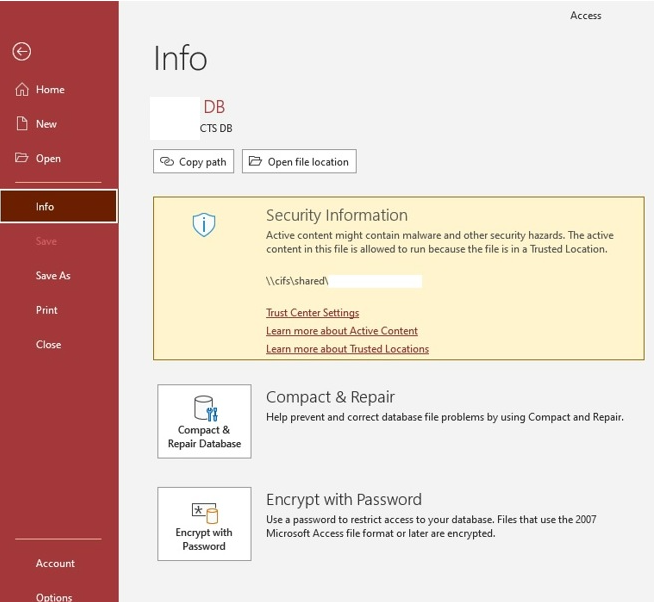Click the New document icon
654x602 pixels.
(x=22, y=124)
